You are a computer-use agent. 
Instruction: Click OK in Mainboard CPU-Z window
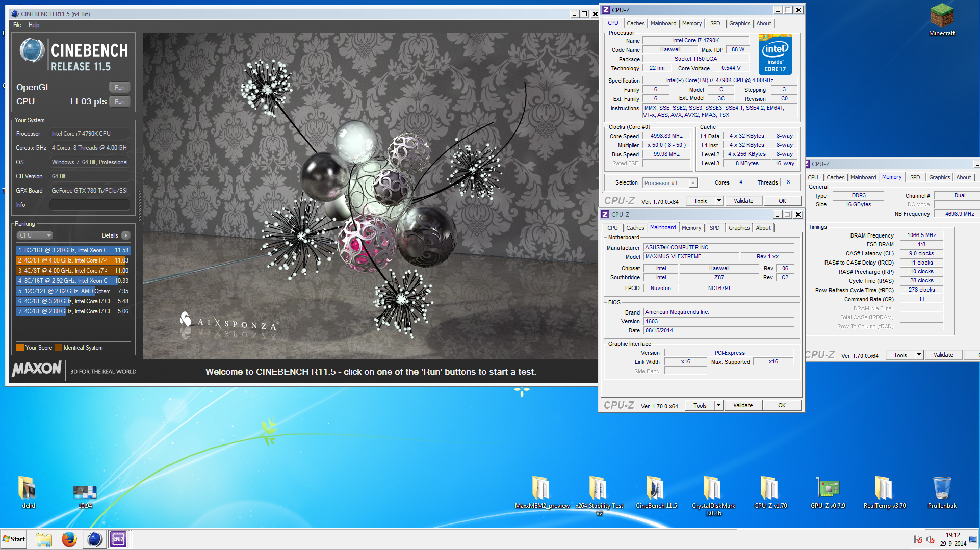tap(782, 405)
